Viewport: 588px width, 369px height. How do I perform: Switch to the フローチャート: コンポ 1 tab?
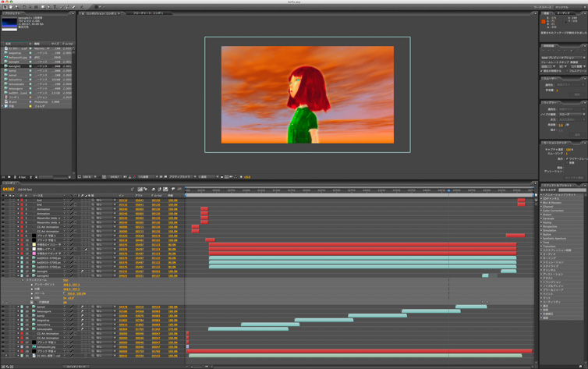tap(147, 13)
